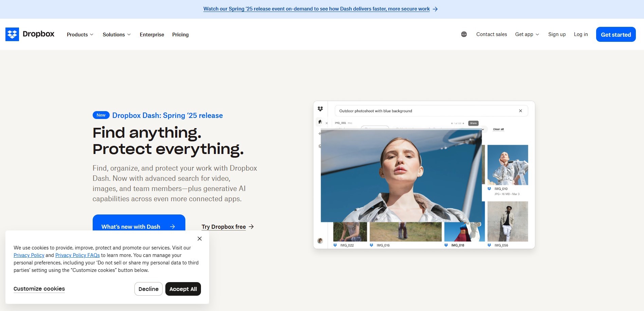Close the cookie notice with the X
Screen dimensions: 644x311
pyautogui.click(x=200, y=239)
